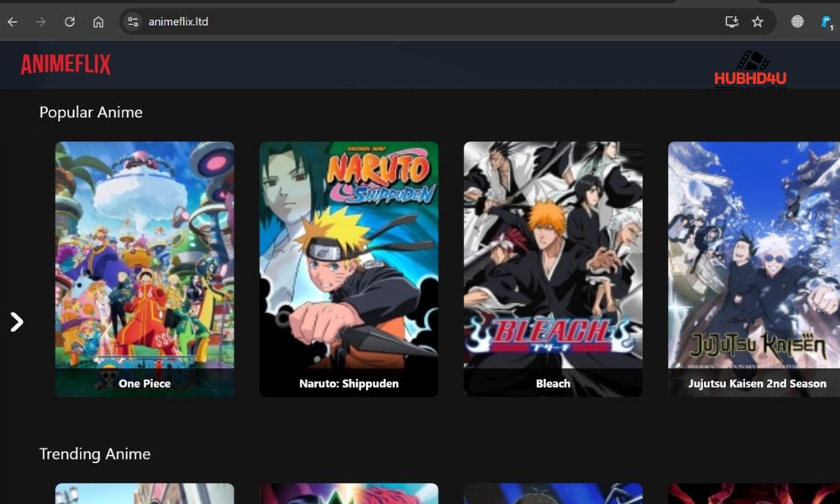The height and width of the screenshot is (504, 840).
Task: Go back to the previous page
Action: click(13, 22)
